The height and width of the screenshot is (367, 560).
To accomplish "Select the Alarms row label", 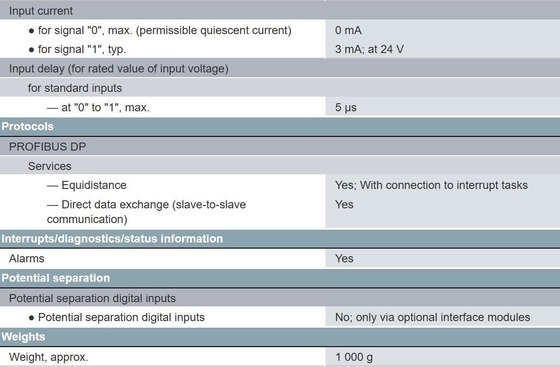I will point(27,258).
